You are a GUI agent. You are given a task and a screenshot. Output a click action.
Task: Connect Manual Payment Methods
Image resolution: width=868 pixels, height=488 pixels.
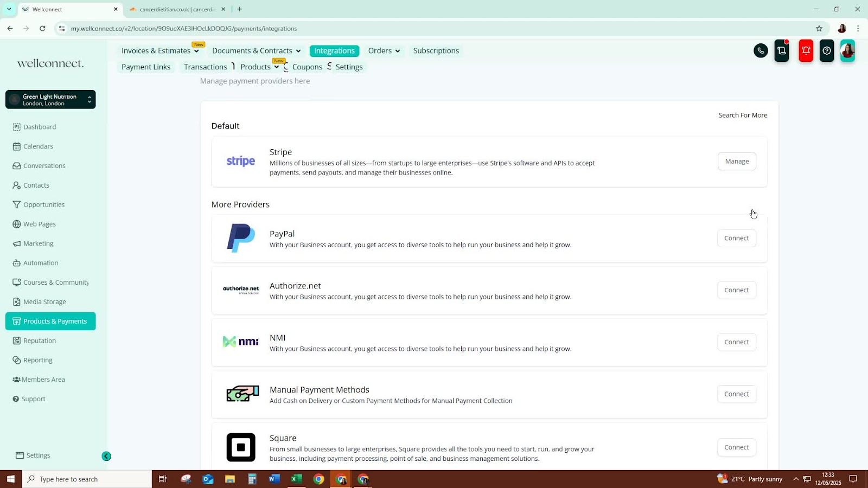point(736,394)
